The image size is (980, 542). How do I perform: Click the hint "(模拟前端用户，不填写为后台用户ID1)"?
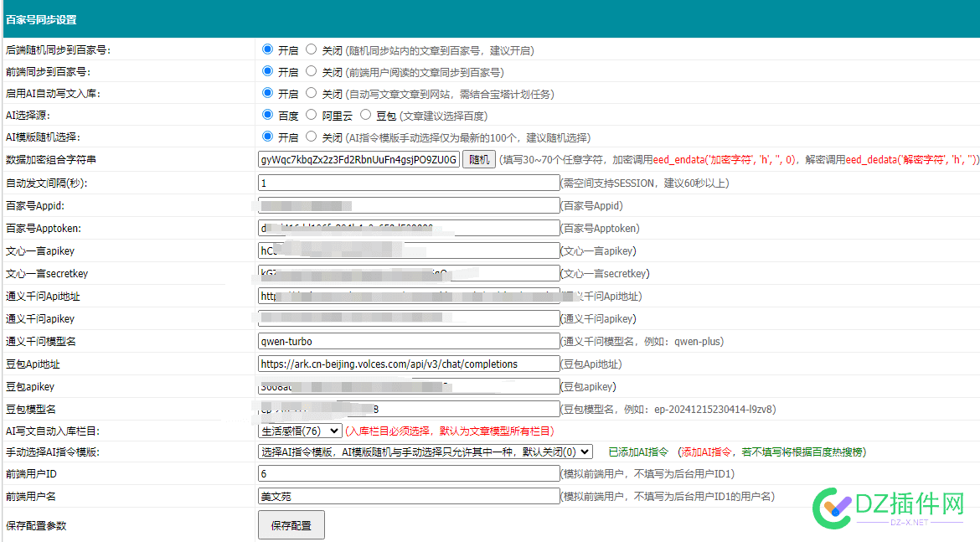(647, 473)
